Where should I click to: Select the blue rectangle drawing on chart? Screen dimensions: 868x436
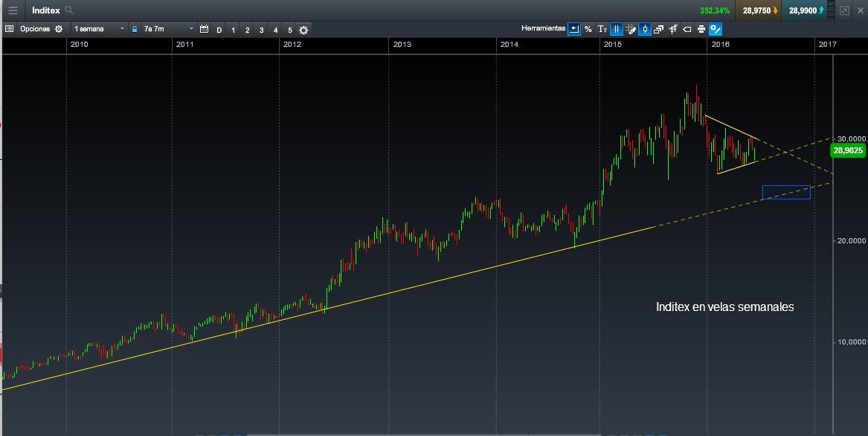(786, 192)
